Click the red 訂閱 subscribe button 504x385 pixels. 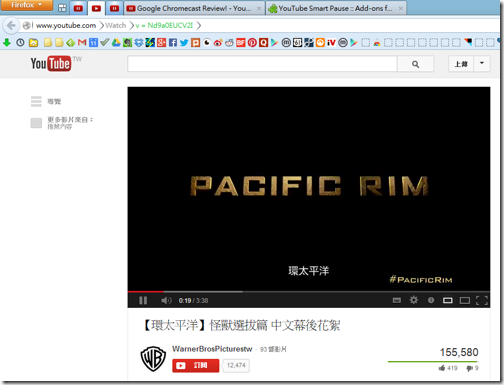196,365
